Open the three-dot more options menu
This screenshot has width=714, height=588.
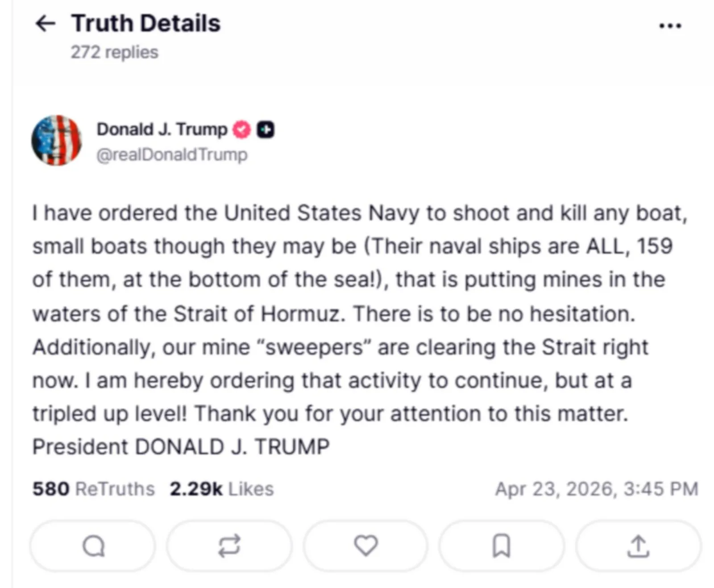coord(670,26)
